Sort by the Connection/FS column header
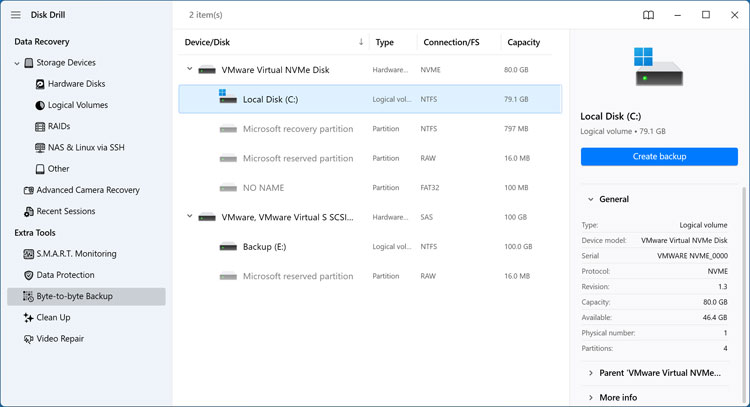This screenshot has height=407, width=750. 451,42
